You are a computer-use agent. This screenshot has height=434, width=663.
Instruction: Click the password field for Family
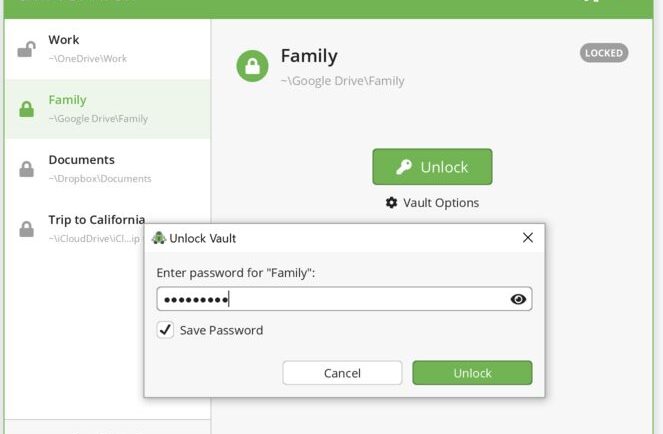[344, 299]
